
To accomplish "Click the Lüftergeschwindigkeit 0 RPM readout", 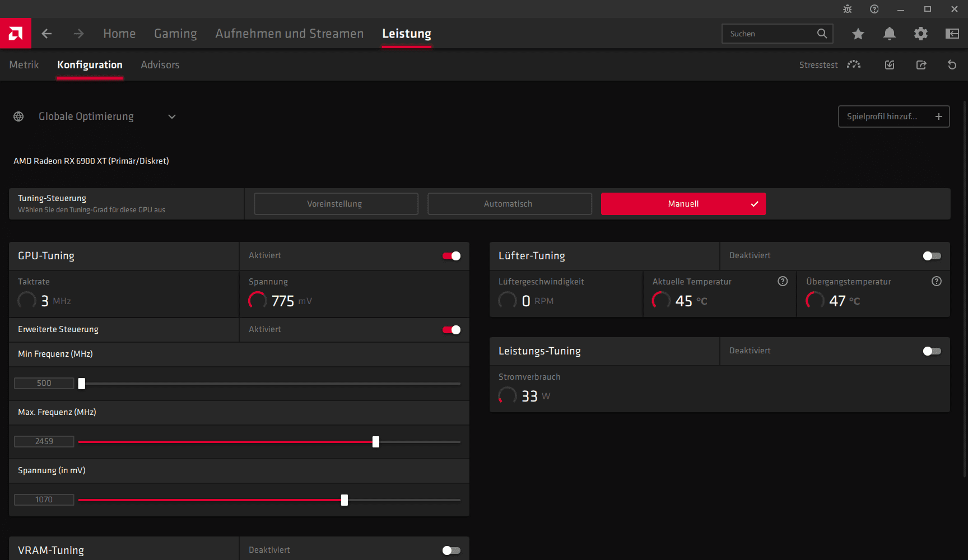I will pyautogui.click(x=526, y=301).
